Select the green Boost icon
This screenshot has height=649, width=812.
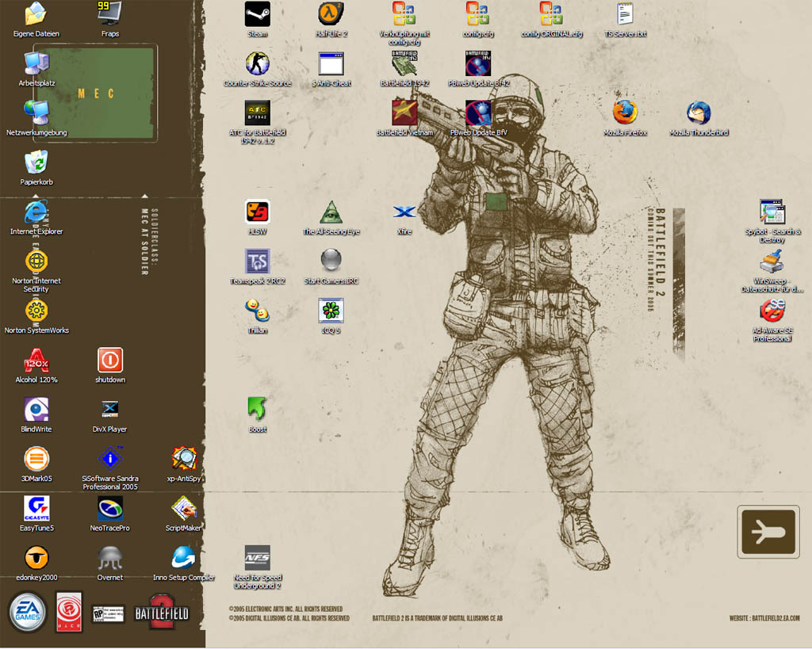258,410
